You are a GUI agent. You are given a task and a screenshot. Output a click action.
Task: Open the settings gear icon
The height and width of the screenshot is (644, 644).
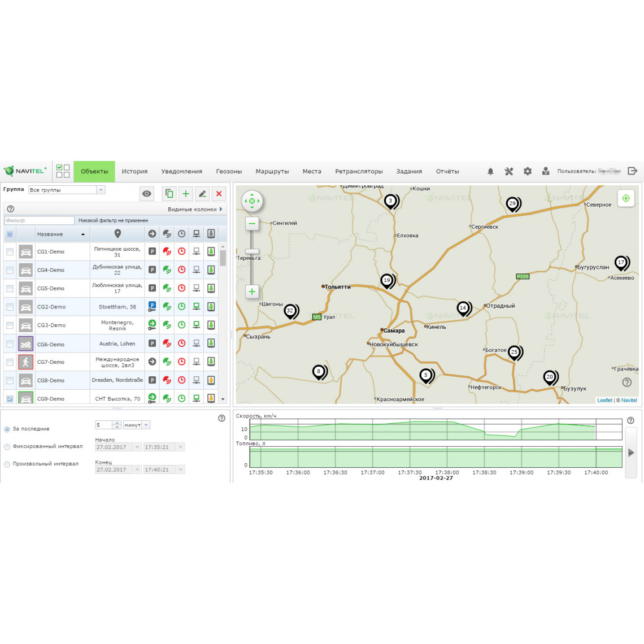click(528, 171)
